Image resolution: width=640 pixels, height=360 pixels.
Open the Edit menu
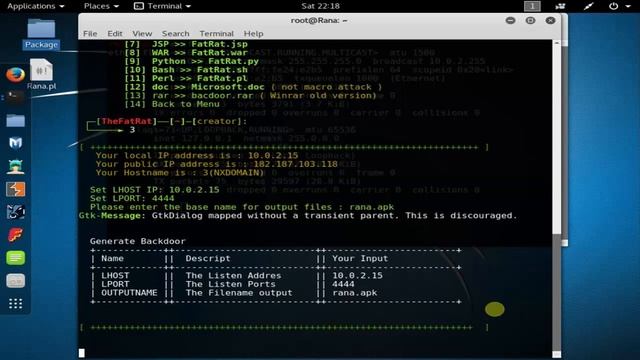pos(115,33)
